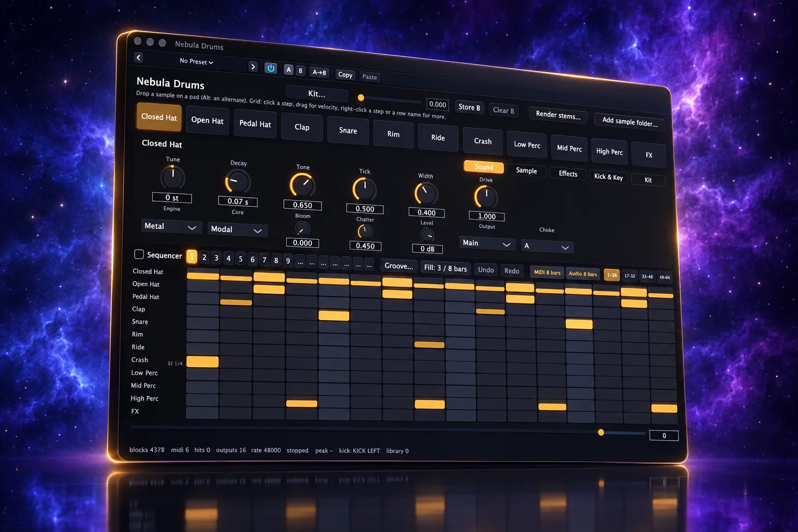
Task: Click the Width knob
Action: click(426, 193)
